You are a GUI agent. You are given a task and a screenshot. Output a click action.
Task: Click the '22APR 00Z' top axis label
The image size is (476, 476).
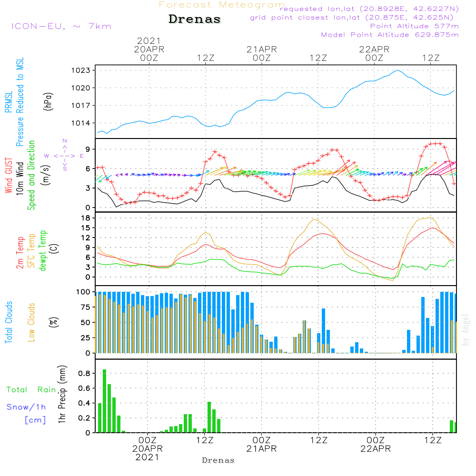[374, 53]
